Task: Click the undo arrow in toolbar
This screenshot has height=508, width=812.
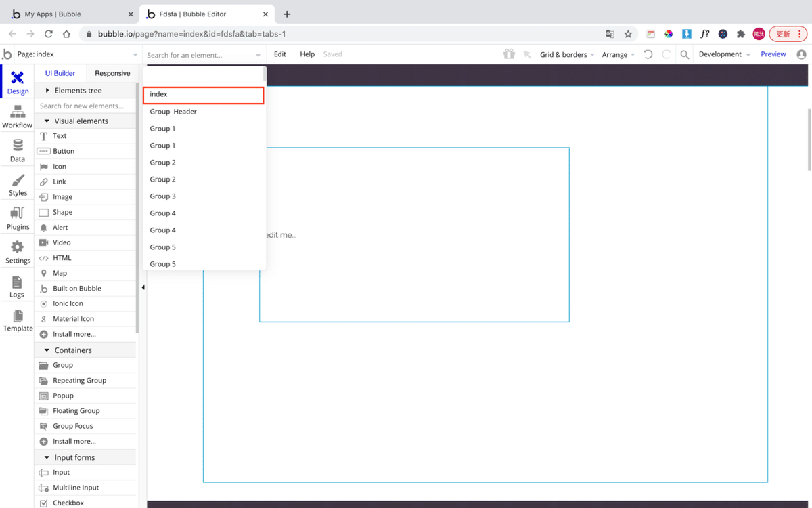Action: [648, 54]
